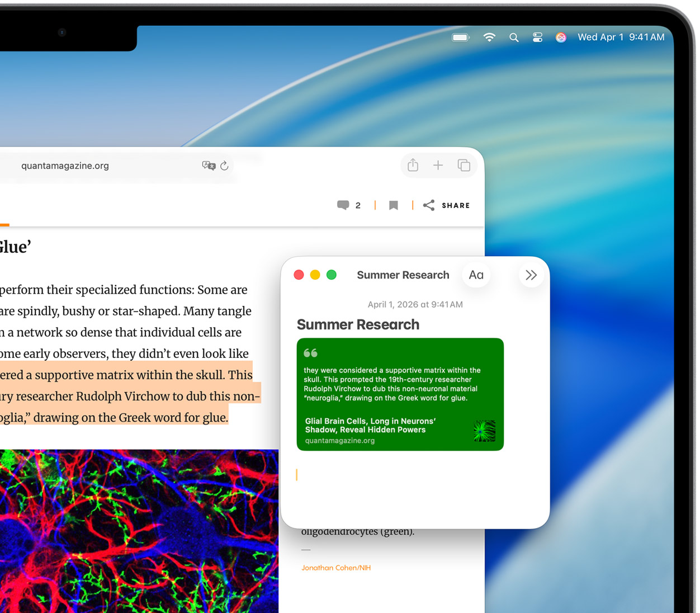The height and width of the screenshot is (613, 700).
Task: Click the battery status icon
Action: 460,37
